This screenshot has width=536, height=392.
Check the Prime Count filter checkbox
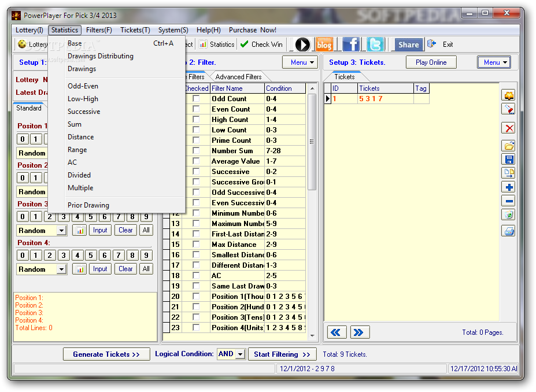(x=196, y=140)
